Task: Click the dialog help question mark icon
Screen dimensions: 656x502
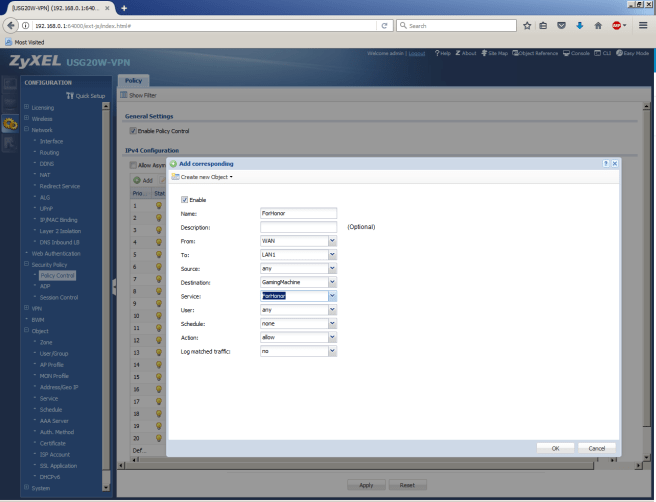Action: click(x=606, y=162)
